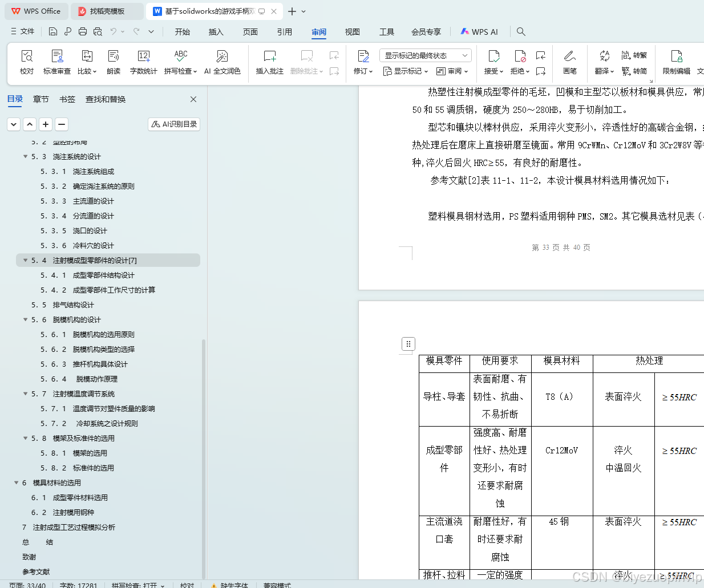Switch to the 视图 ribbon tab
The height and width of the screenshot is (588, 704).
(x=353, y=32)
